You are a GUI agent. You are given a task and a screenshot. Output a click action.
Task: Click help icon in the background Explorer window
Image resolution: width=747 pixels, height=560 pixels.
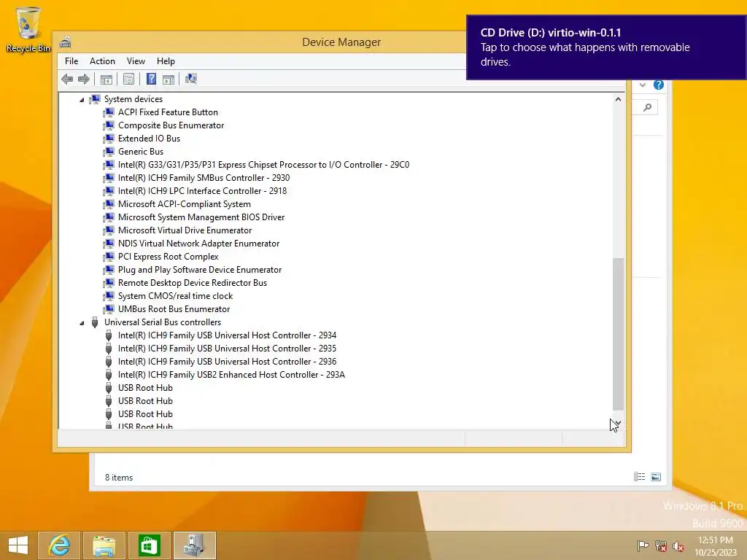(659, 85)
